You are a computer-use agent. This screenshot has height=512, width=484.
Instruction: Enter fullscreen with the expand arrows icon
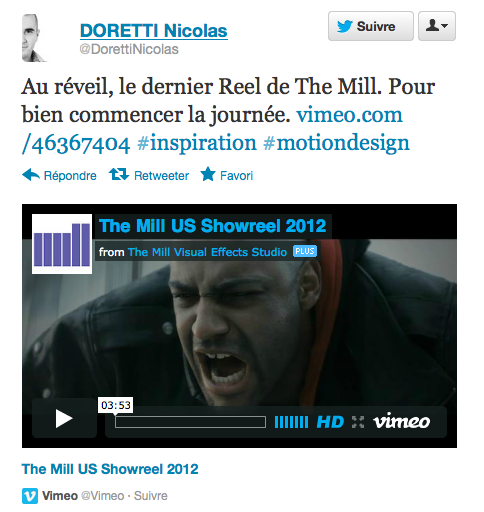[x=358, y=422]
